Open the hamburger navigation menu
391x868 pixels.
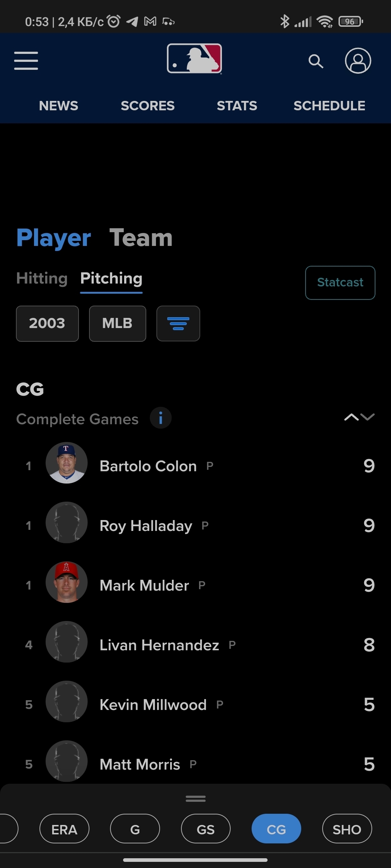pyautogui.click(x=26, y=60)
